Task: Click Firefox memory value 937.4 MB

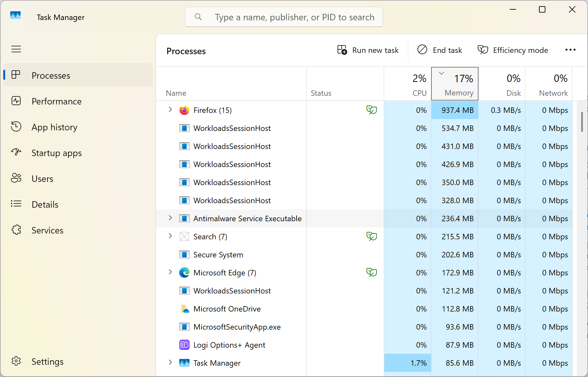Action: [x=457, y=110]
